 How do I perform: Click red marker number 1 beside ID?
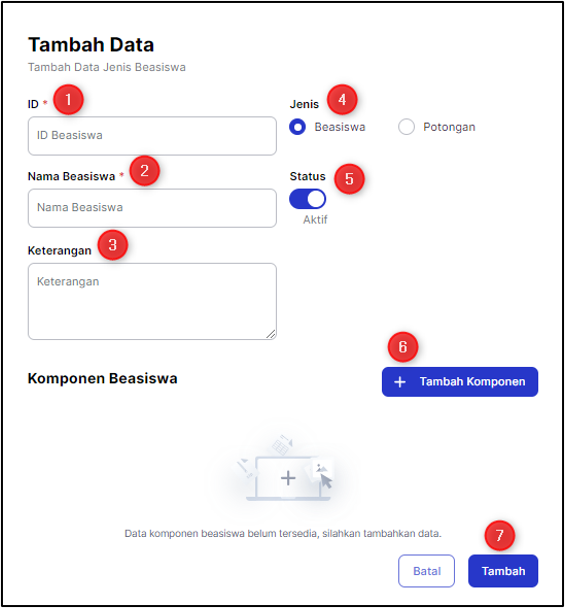point(68,100)
